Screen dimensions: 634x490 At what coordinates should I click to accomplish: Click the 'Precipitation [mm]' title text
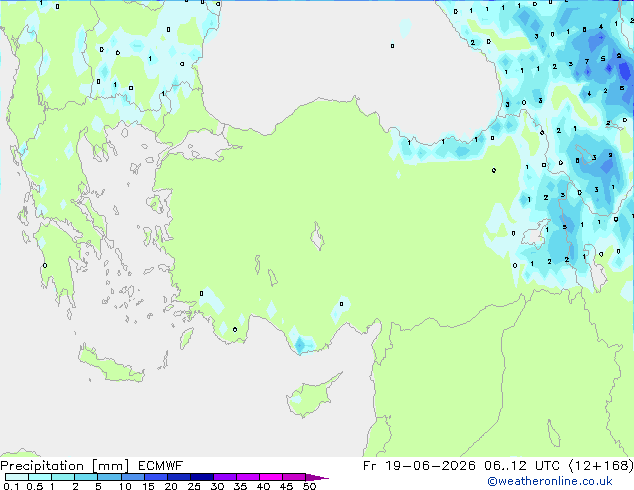pos(65,466)
